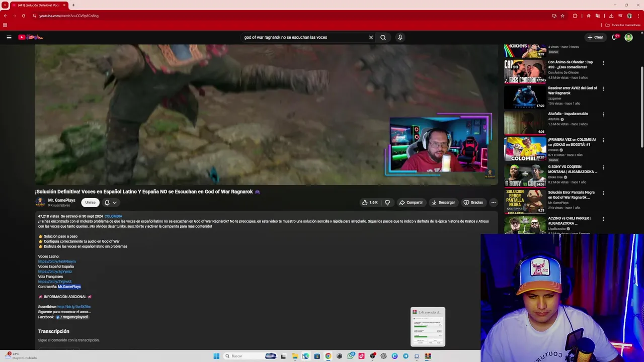Run search with the magnifier button

[x=383, y=37]
